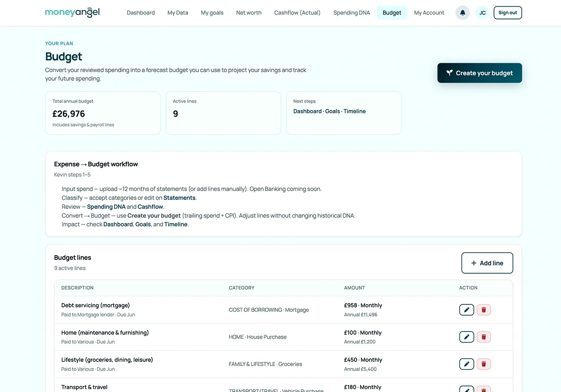561x392 pixels.
Task: Switch to Net worth tab
Action: pos(249,13)
